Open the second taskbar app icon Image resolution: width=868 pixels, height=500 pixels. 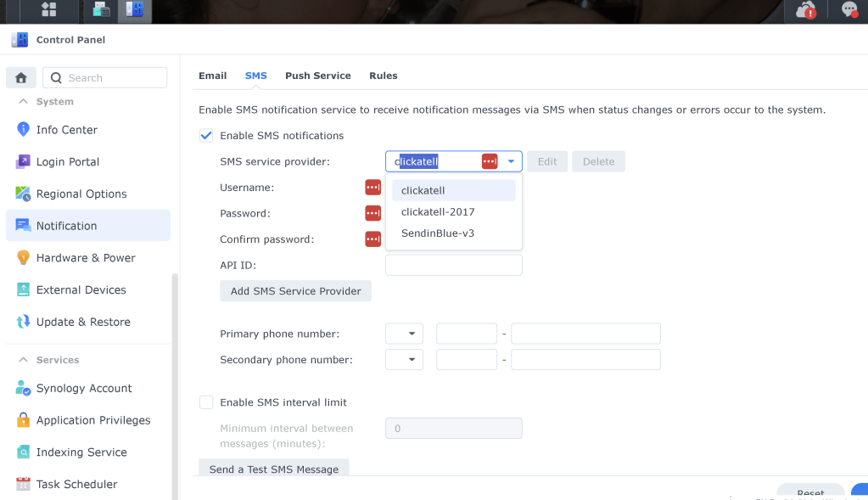[x=101, y=9]
